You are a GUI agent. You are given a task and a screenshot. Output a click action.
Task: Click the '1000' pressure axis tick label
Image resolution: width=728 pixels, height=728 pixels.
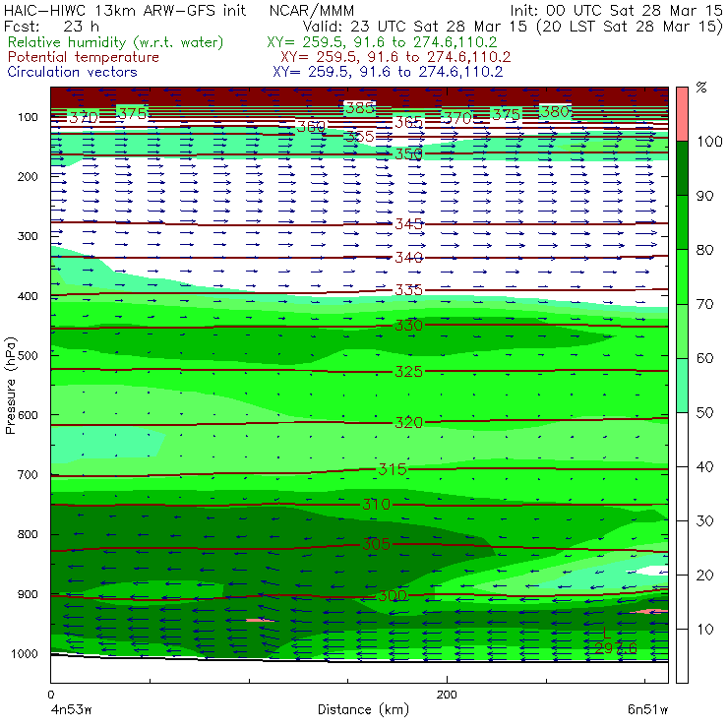point(25,653)
